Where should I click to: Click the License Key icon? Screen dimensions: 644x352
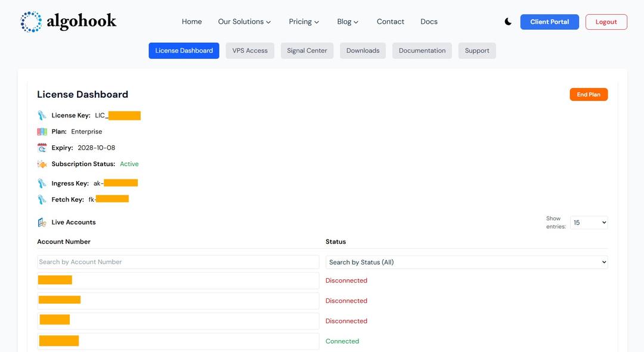click(x=42, y=116)
